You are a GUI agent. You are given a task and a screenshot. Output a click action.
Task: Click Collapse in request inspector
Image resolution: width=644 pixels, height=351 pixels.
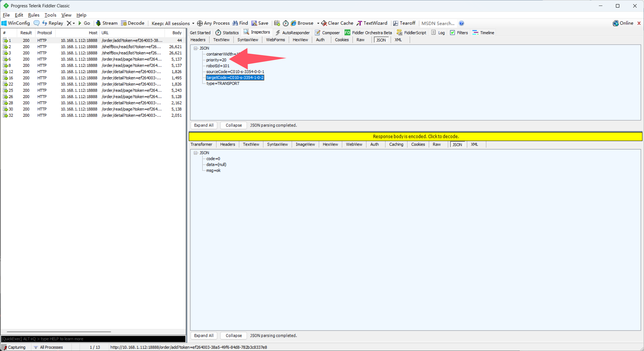(x=234, y=125)
